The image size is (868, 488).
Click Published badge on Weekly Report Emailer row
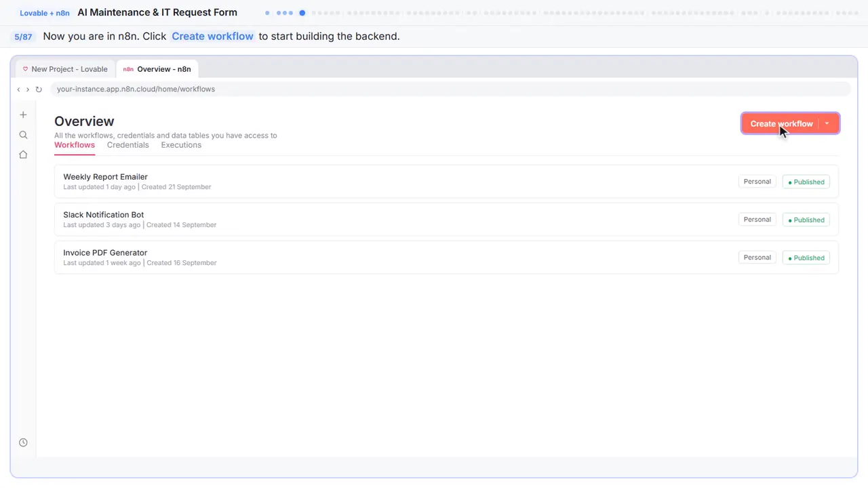click(806, 182)
